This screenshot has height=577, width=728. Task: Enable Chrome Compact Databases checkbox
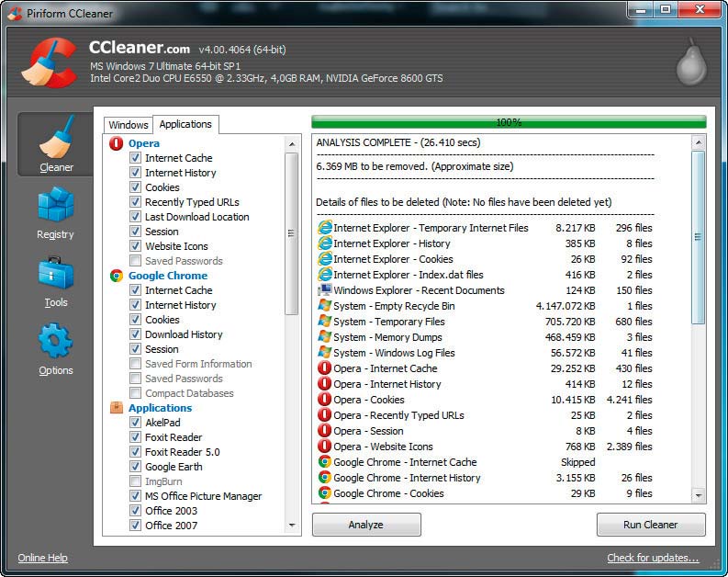tap(135, 393)
